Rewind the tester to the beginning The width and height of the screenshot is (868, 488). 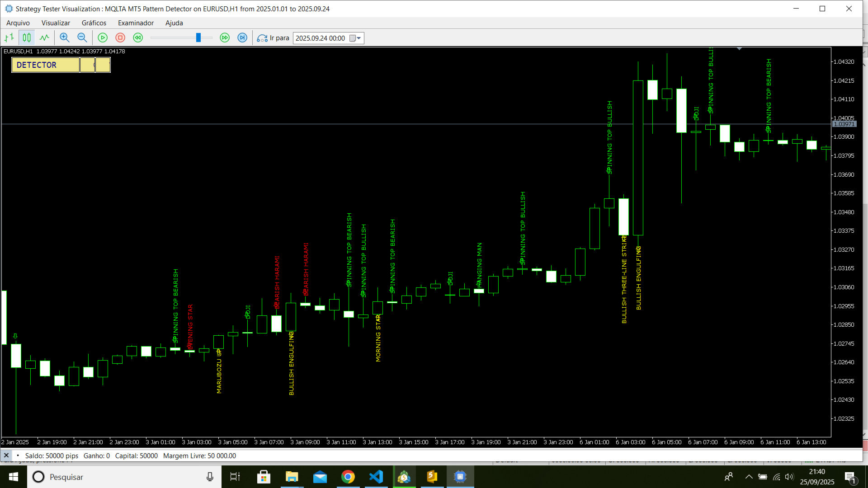pos(137,38)
